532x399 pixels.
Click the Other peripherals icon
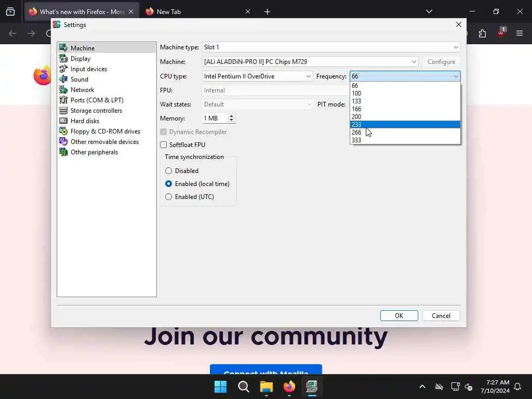pos(63,152)
